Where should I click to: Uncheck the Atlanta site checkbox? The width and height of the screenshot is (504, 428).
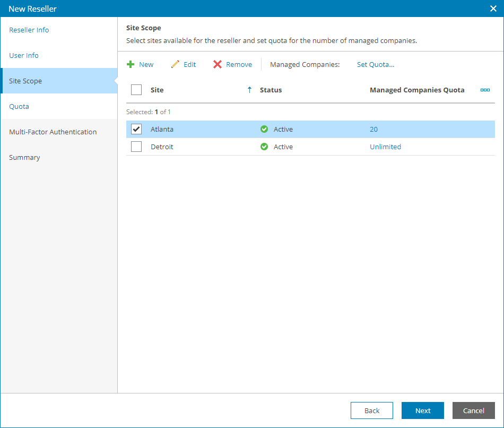coord(136,130)
